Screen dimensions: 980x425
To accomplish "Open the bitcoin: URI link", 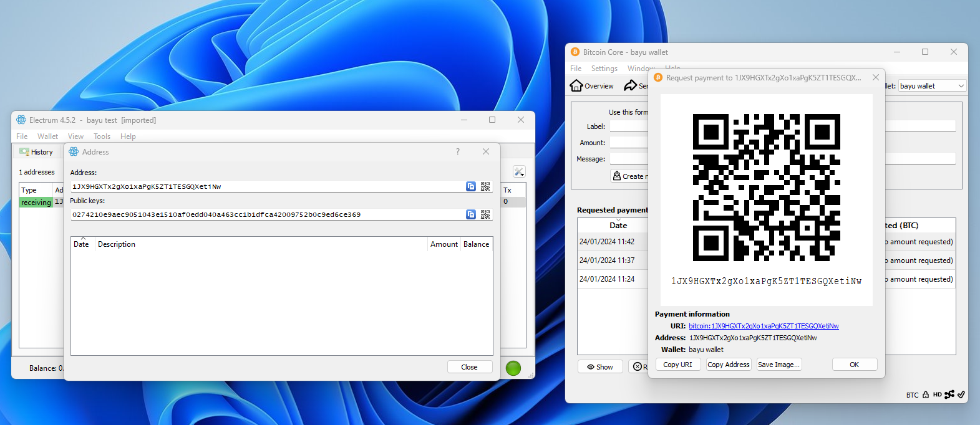I will click(x=764, y=326).
